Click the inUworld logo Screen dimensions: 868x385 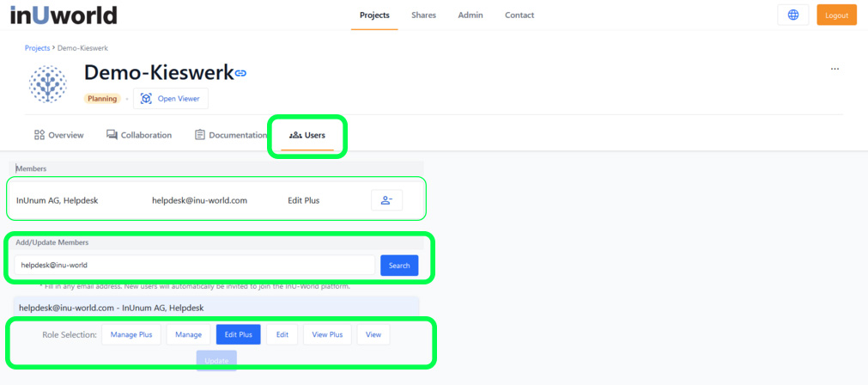pyautogui.click(x=64, y=15)
